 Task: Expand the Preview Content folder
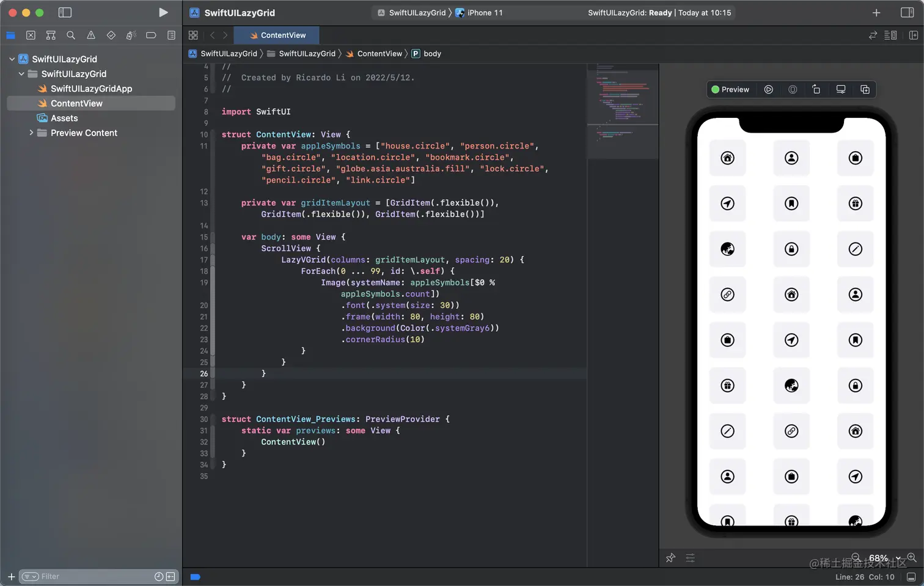pos(31,133)
